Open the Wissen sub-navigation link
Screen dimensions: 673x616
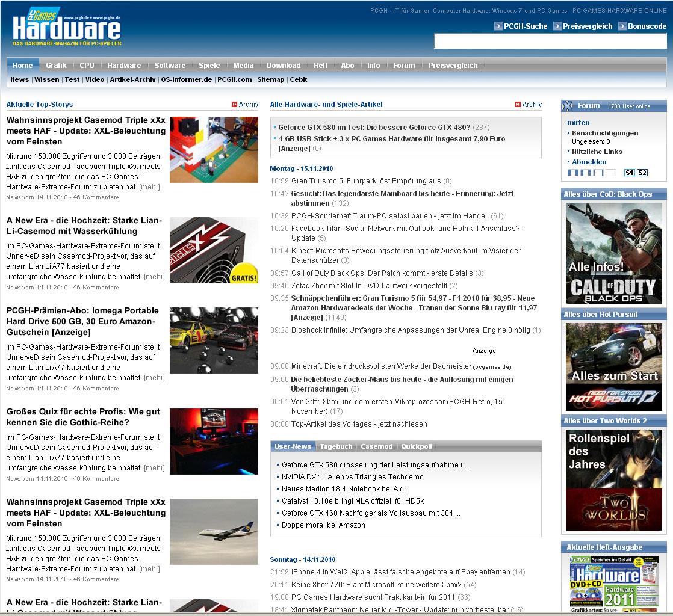[47, 79]
